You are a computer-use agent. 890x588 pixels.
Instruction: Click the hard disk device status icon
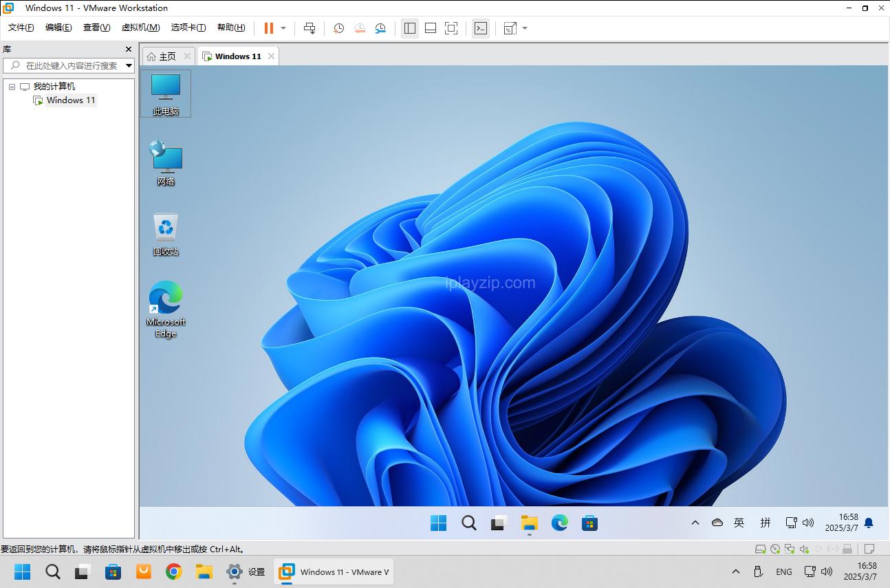click(760, 549)
